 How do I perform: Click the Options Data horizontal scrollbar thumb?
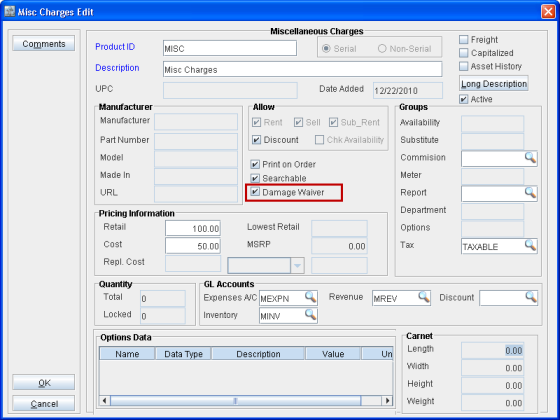[x=235, y=401]
